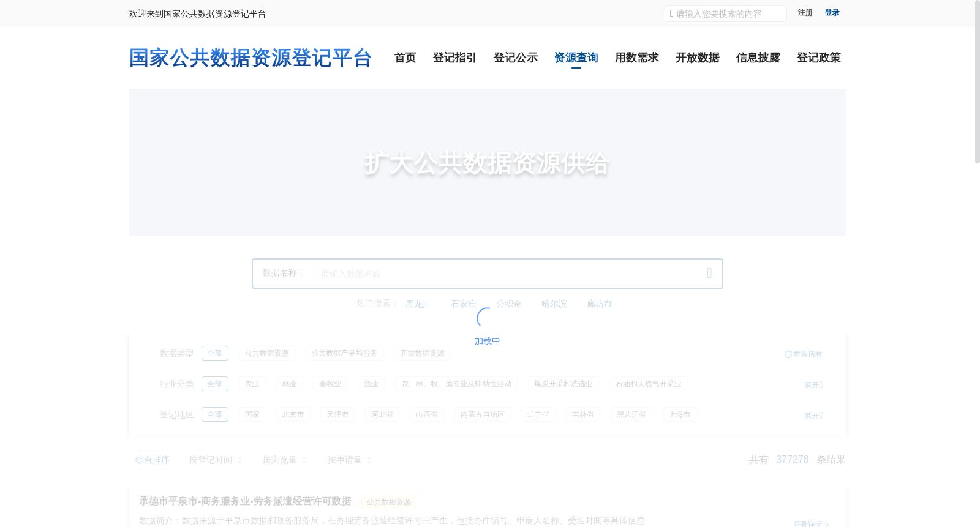980x527 pixels.
Task: Open the 承德市平泉市-商务服务业-劳务派遣经营许可数据 result
Action: [245, 501]
